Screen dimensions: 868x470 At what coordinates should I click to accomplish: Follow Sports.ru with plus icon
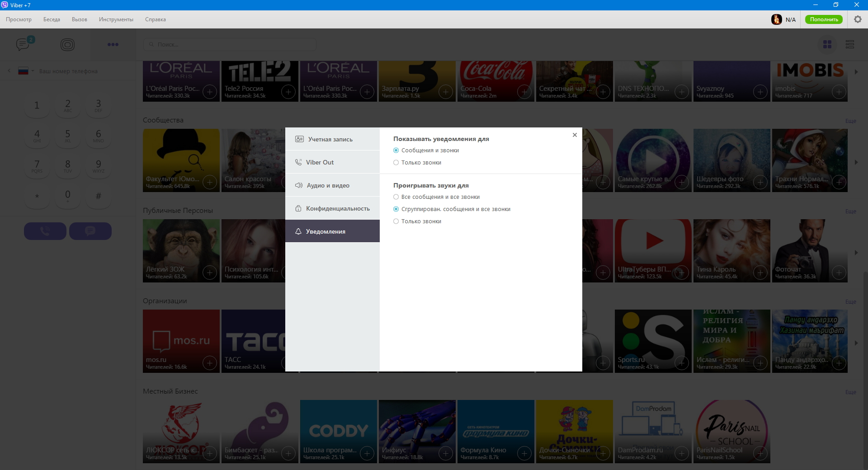tap(682, 363)
